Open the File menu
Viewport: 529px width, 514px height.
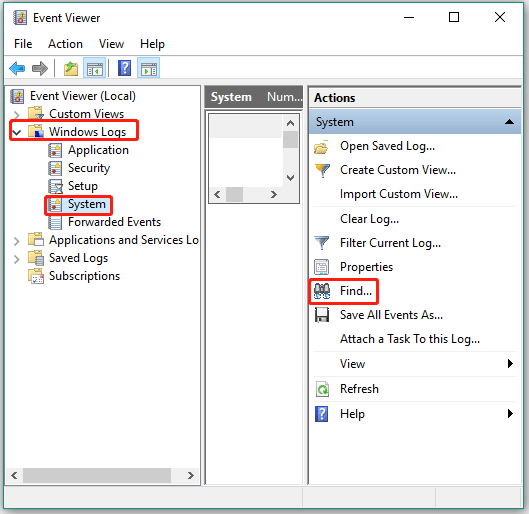(x=23, y=44)
